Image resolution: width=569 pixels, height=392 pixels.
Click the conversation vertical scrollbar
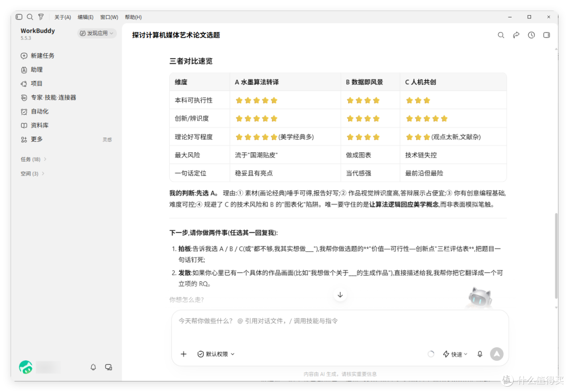point(556,256)
